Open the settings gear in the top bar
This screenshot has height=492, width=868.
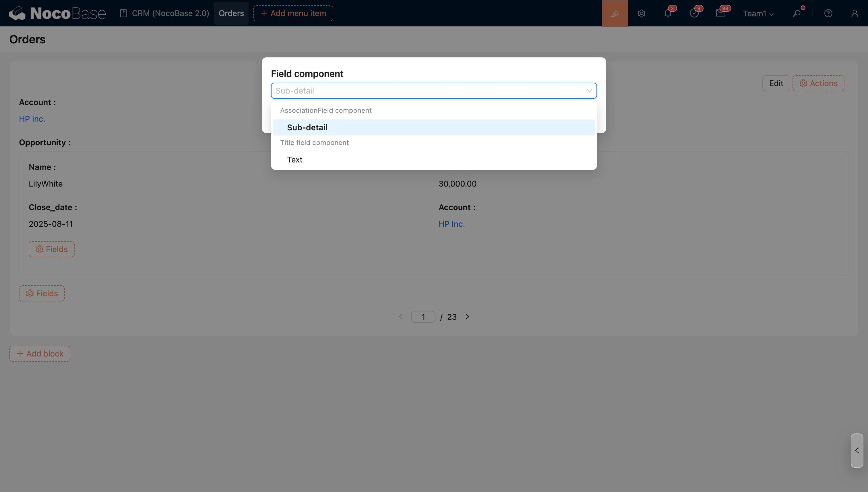641,13
